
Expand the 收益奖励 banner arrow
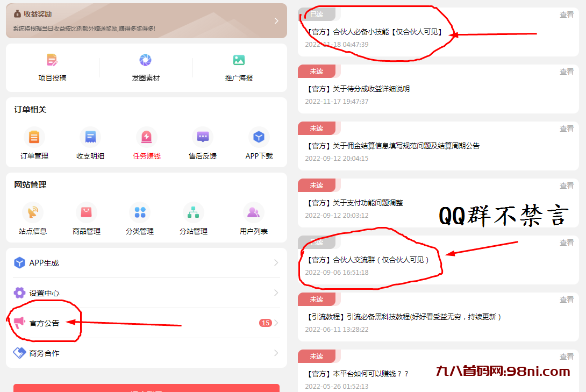276,21
